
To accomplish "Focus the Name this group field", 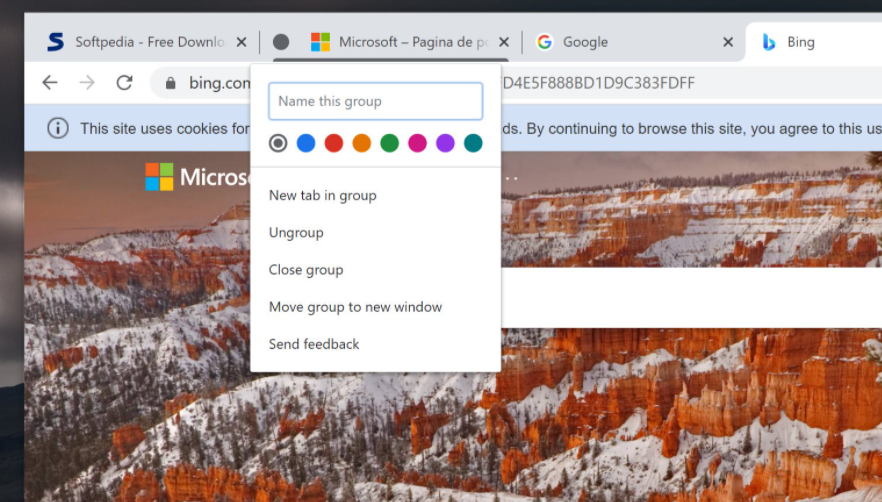I will pos(375,101).
